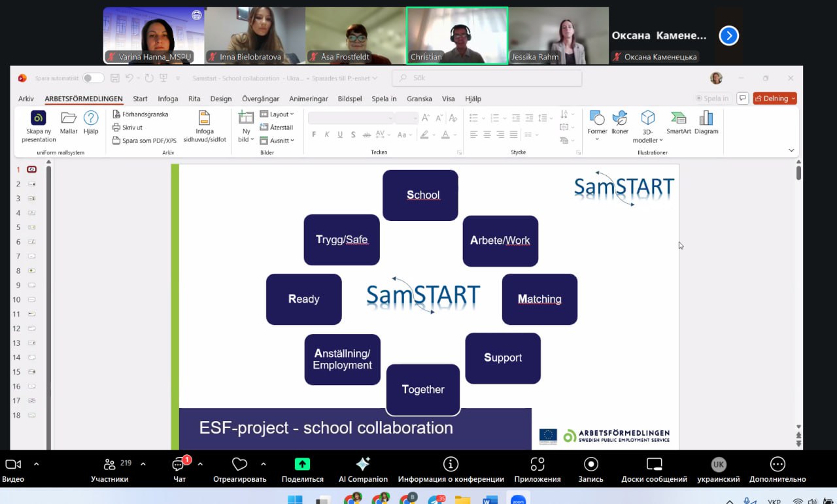Select slide 8 thumbnail in panel
This screenshot has height=504, width=837.
point(31,271)
